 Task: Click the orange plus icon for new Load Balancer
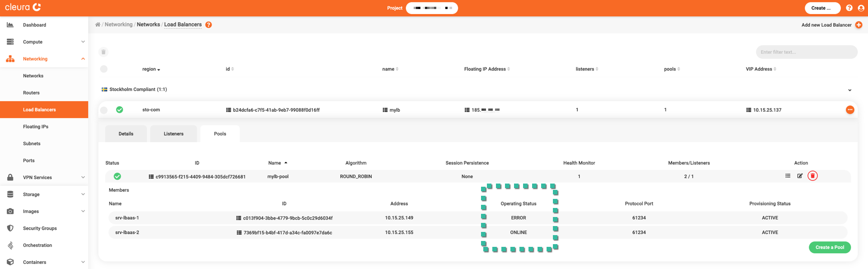tap(859, 25)
